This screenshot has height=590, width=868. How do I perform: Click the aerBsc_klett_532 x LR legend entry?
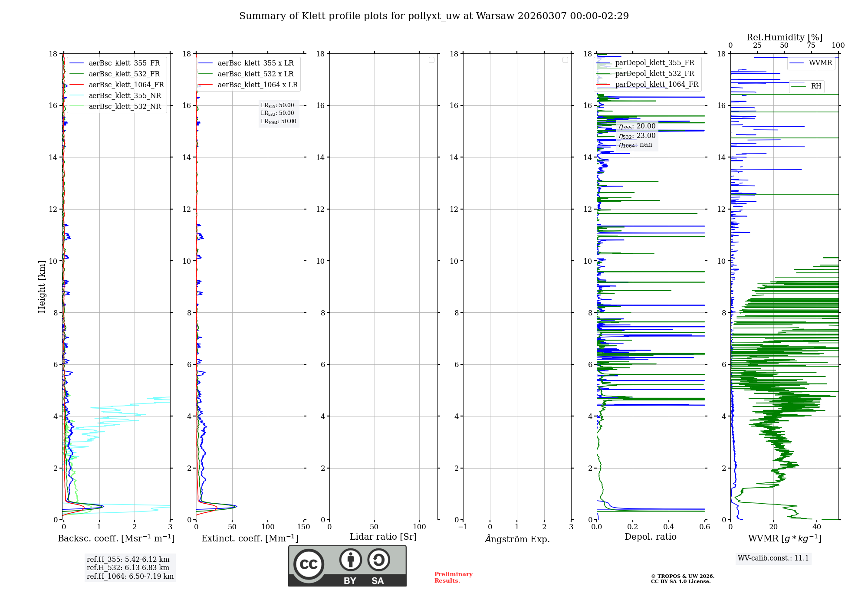[x=255, y=74]
